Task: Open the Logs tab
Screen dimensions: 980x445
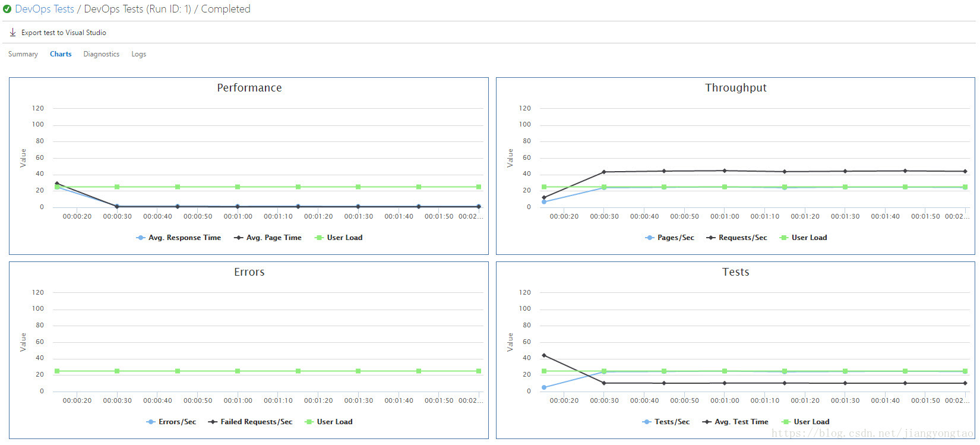Action: tap(138, 54)
